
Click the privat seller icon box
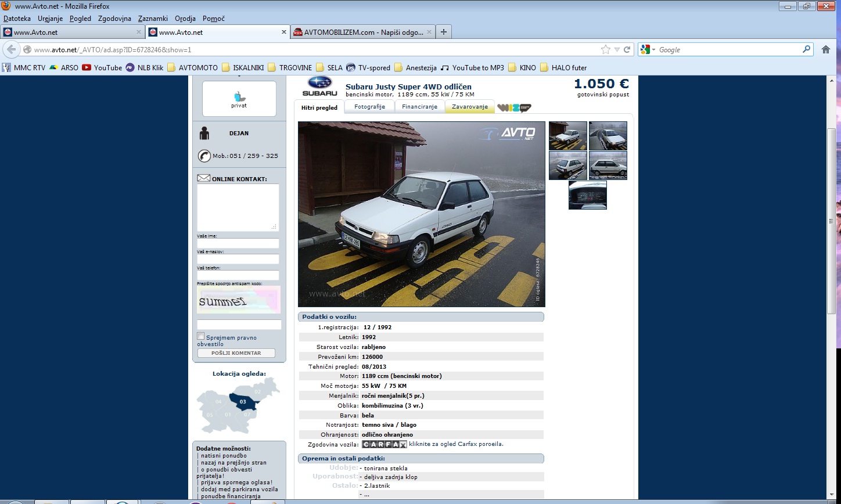(239, 99)
